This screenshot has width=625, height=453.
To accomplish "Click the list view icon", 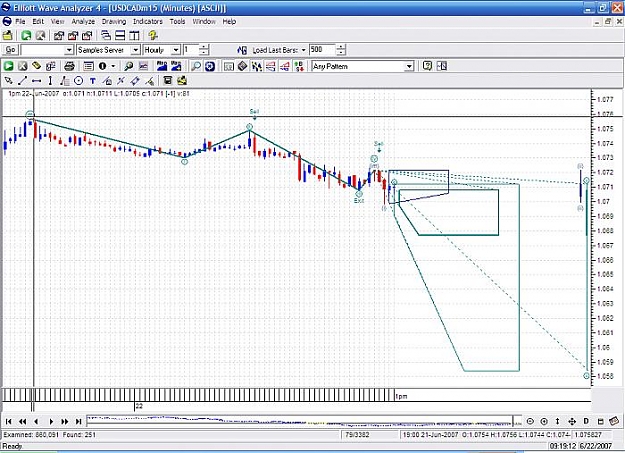I will (88, 66).
